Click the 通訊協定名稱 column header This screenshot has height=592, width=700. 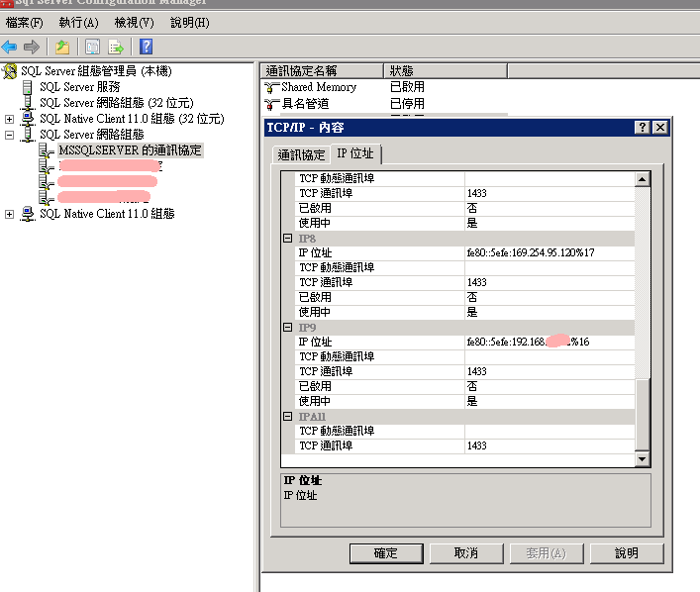(322, 70)
